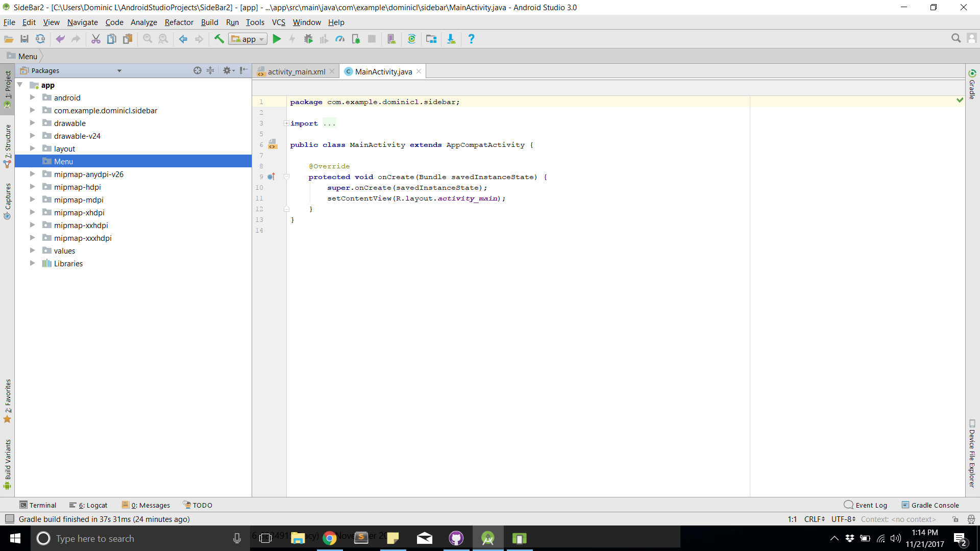Toggle the Gradle side panel
This screenshot has width=980, height=551.
click(x=972, y=84)
